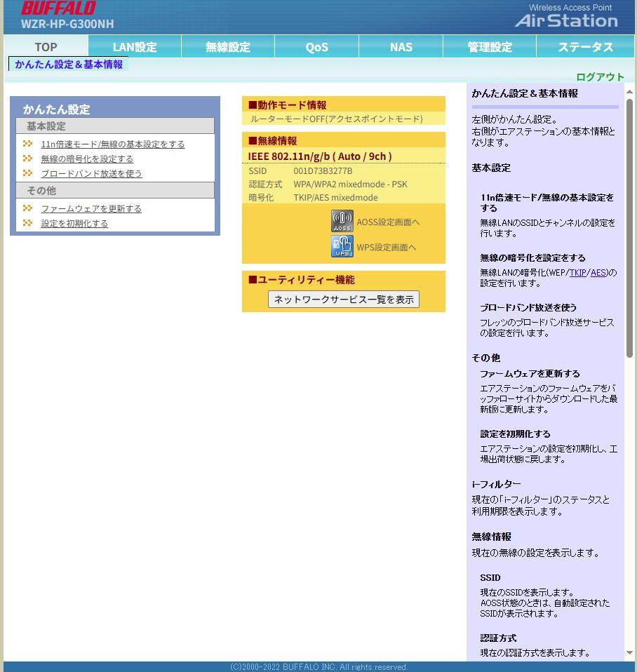Open the NAS settings tab
637x672 pixels.
401,46
